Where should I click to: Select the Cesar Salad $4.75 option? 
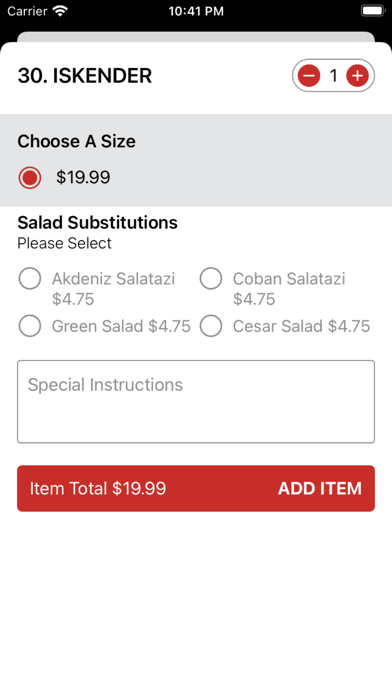211,326
